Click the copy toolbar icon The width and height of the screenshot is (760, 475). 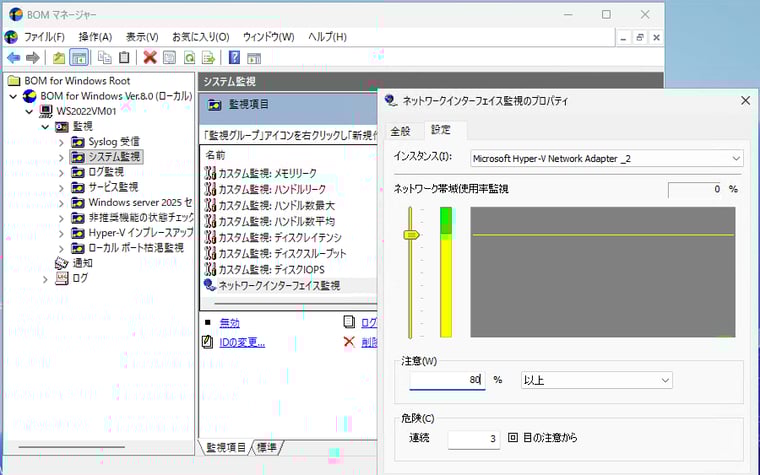coord(104,58)
